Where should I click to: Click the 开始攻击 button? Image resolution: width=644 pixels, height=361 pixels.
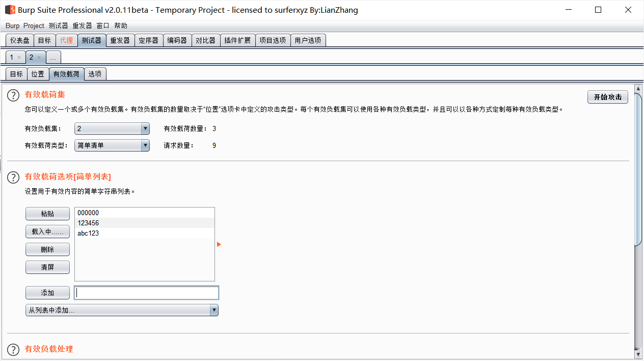pyautogui.click(x=608, y=97)
